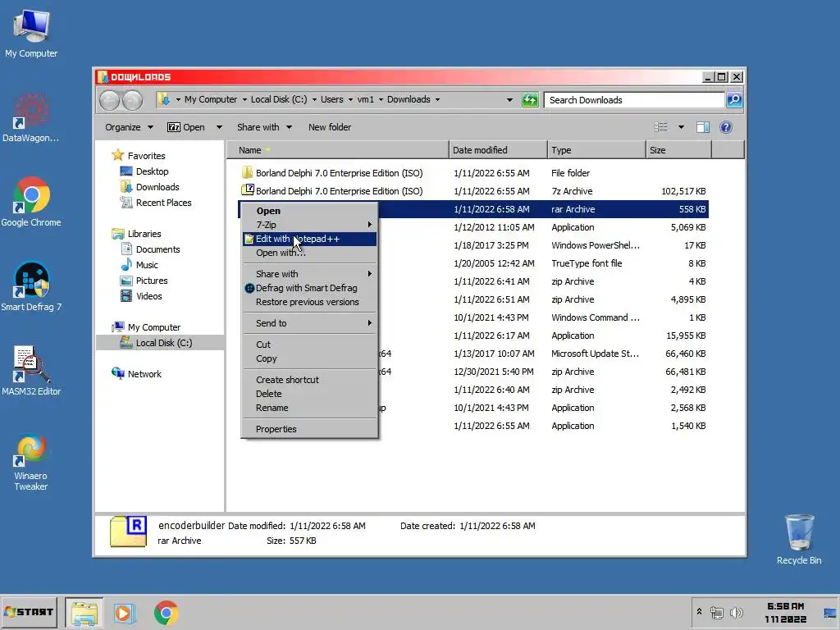Select Cut in context menu
Image resolution: width=840 pixels, height=630 pixels.
point(309,345)
